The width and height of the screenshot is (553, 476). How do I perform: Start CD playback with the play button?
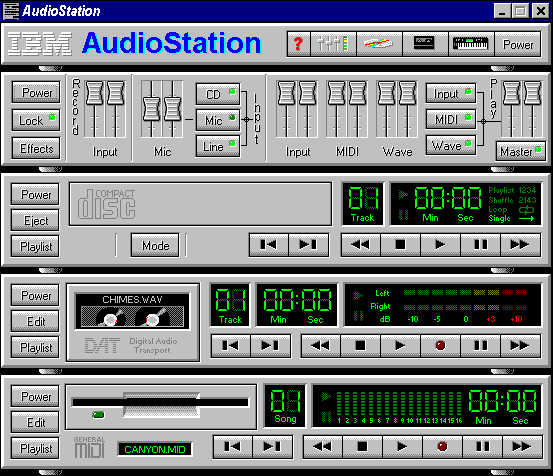tap(440, 245)
